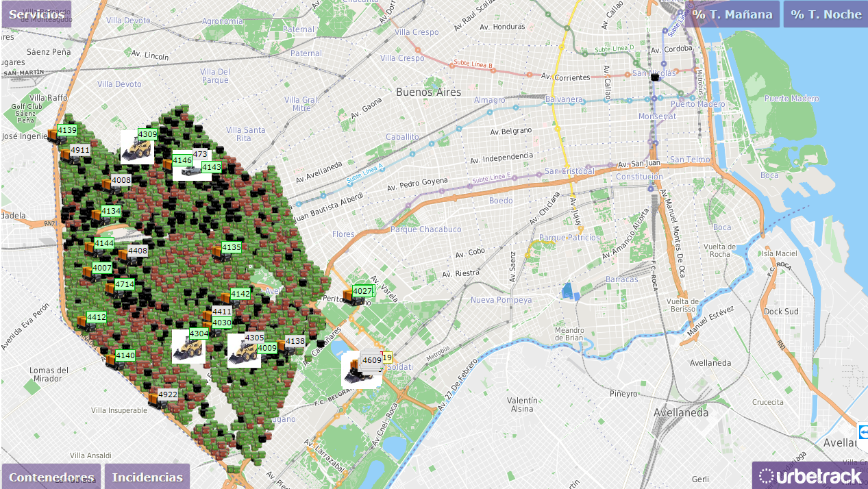Select vehicle marker labeled 473
The height and width of the screenshot is (489, 868).
coord(199,154)
